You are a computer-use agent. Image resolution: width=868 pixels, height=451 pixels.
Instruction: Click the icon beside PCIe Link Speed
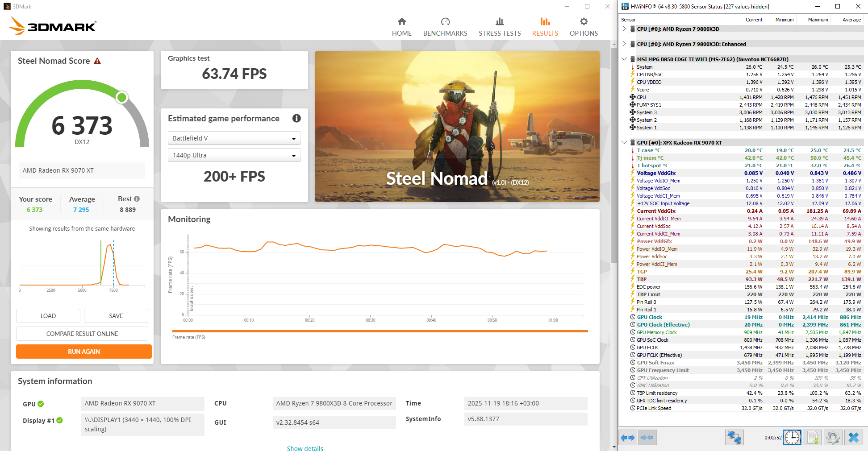[632, 408]
